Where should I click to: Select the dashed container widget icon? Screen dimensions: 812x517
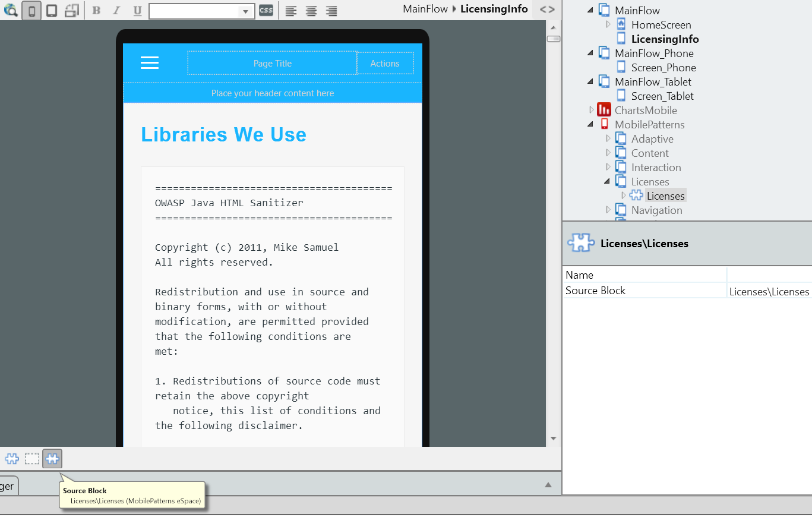pos(32,459)
